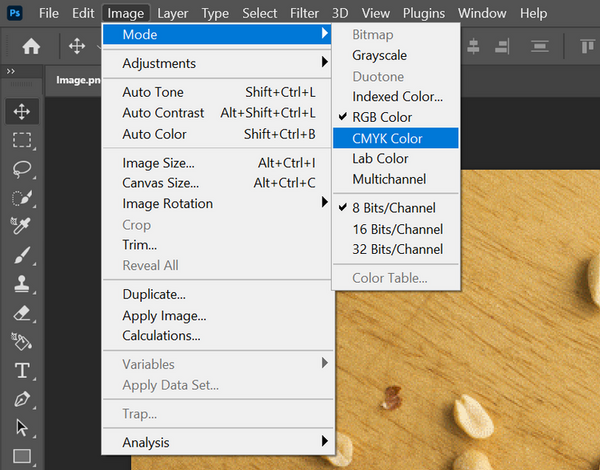Screen dimensions: 600x470
Task: Click the align right edges icon
Action: coord(502,46)
